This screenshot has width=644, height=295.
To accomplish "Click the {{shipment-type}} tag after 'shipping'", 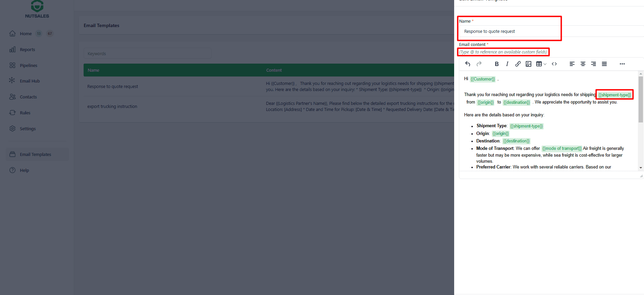I will point(615,95).
